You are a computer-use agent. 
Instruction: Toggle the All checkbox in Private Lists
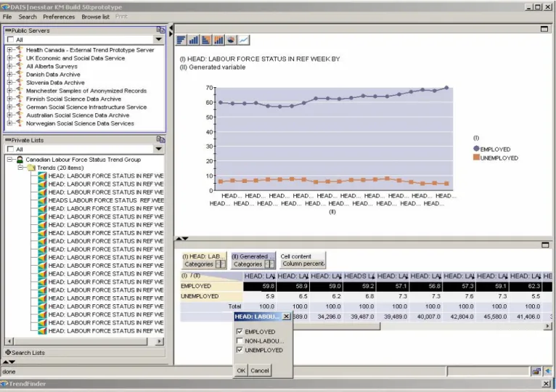pos(11,149)
